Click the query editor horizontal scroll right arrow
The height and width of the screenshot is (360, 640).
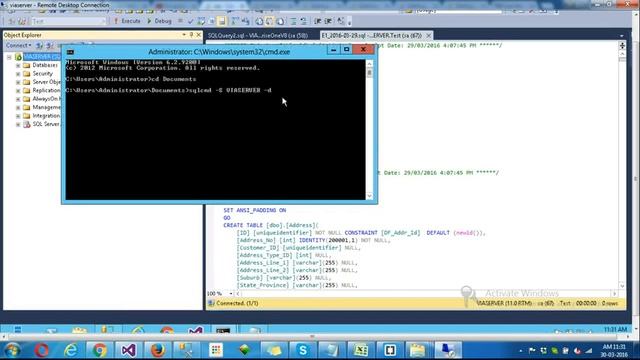[x=614, y=294]
